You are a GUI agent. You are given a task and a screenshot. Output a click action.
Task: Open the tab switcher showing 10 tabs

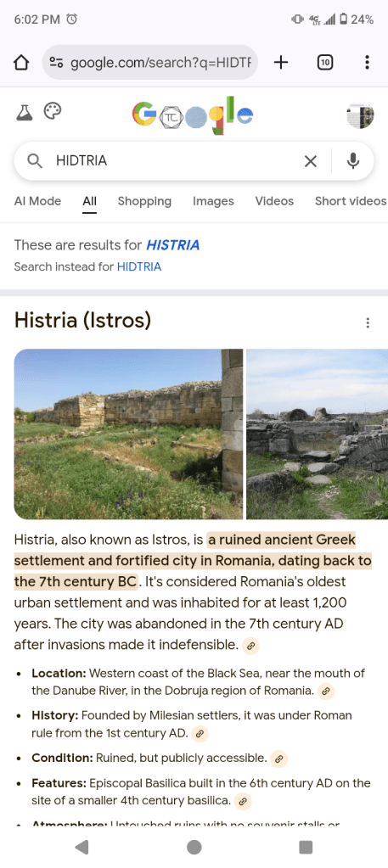coord(325,63)
